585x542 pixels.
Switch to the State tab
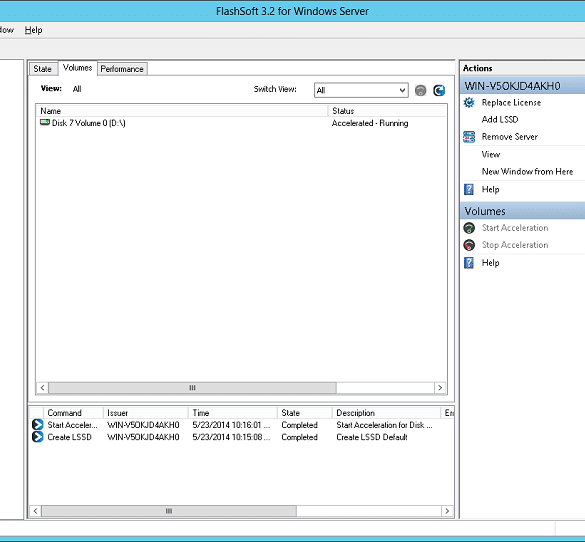43,69
